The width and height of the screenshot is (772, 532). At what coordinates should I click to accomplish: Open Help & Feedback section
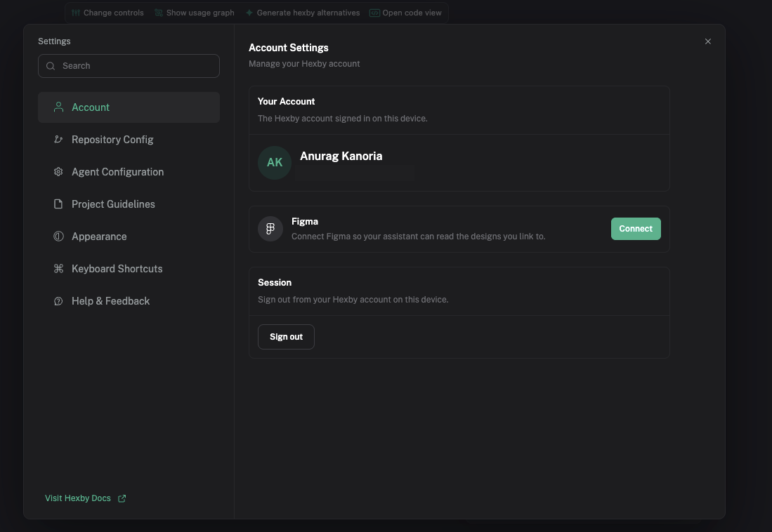pyautogui.click(x=129, y=301)
